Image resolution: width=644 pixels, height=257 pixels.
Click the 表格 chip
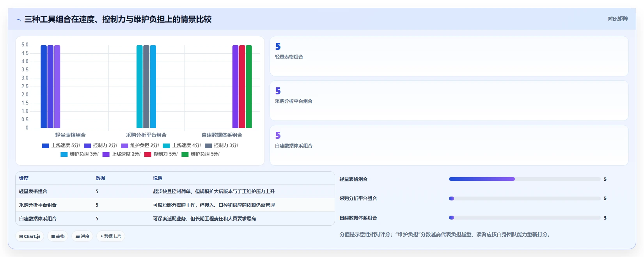click(58, 236)
